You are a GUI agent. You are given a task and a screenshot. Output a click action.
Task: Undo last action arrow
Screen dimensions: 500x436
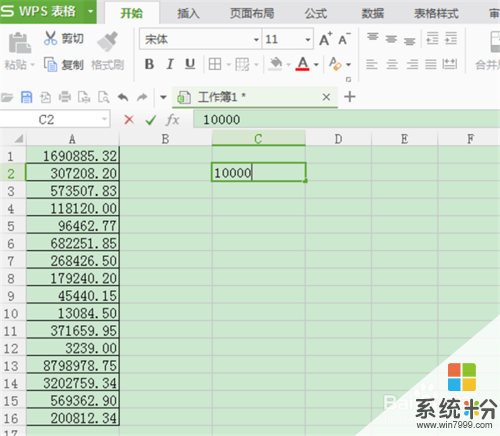[123, 97]
